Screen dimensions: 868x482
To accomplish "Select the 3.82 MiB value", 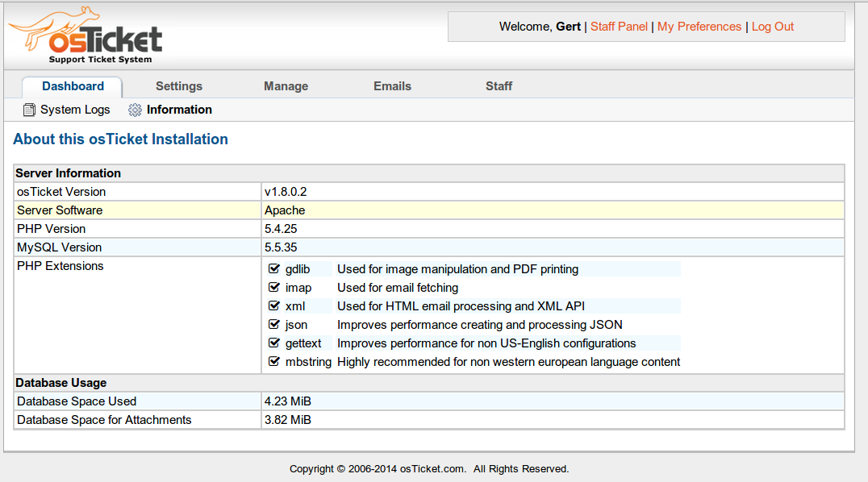I will click(288, 420).
